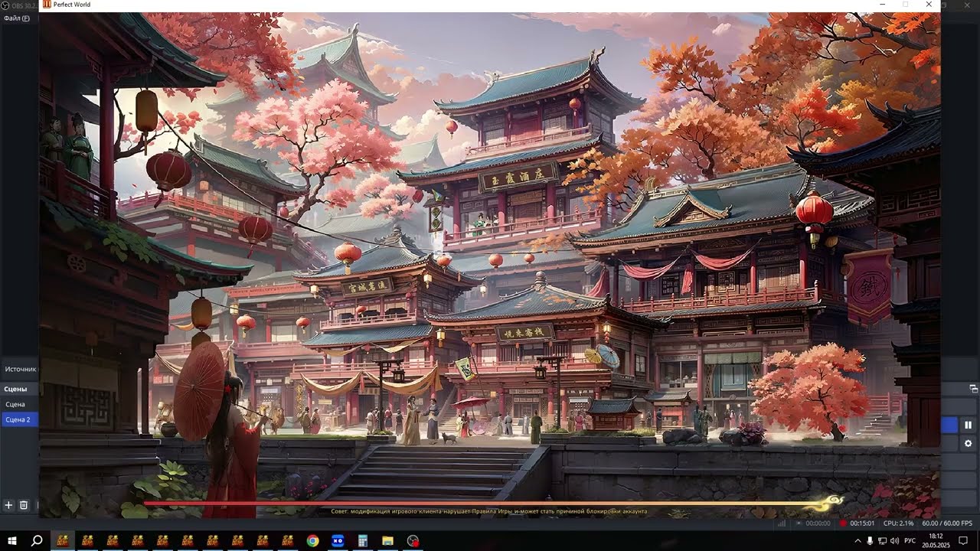This screenshot has height=551, width=980.
Task: Show hidden system tray icons
Action: (x=857, y=541)
